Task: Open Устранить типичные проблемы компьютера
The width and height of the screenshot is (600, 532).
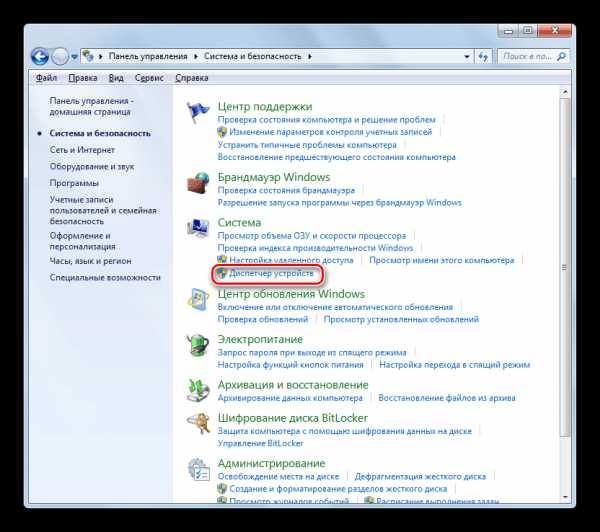Action: pyautogui.click(x=307, y=145)
